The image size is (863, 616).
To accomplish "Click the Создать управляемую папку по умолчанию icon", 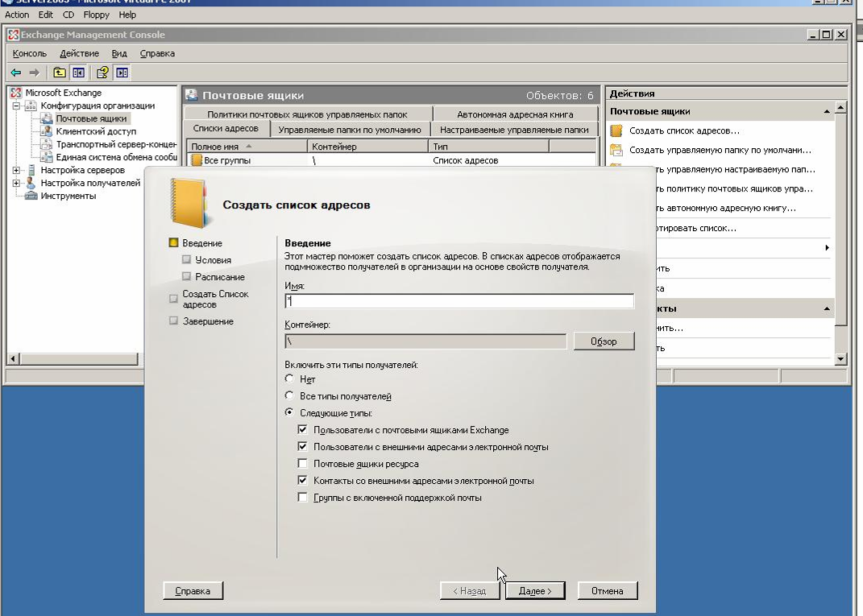I will 616,150.
